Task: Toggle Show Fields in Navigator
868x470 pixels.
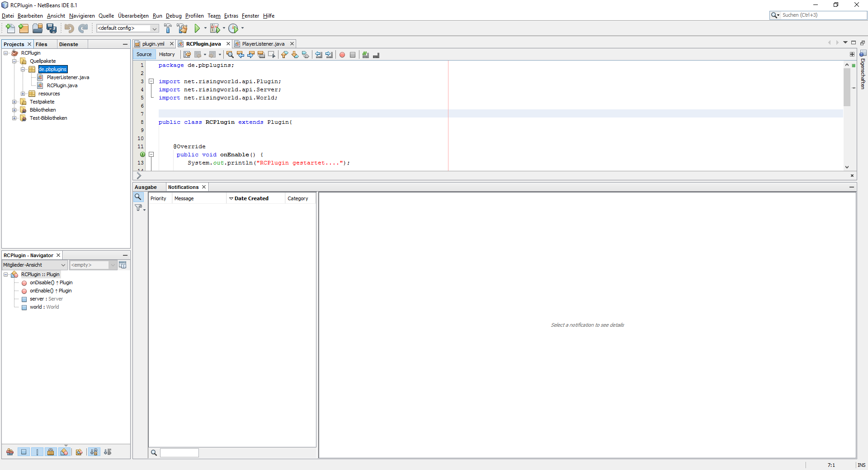Action: click(x=24, y=452)
